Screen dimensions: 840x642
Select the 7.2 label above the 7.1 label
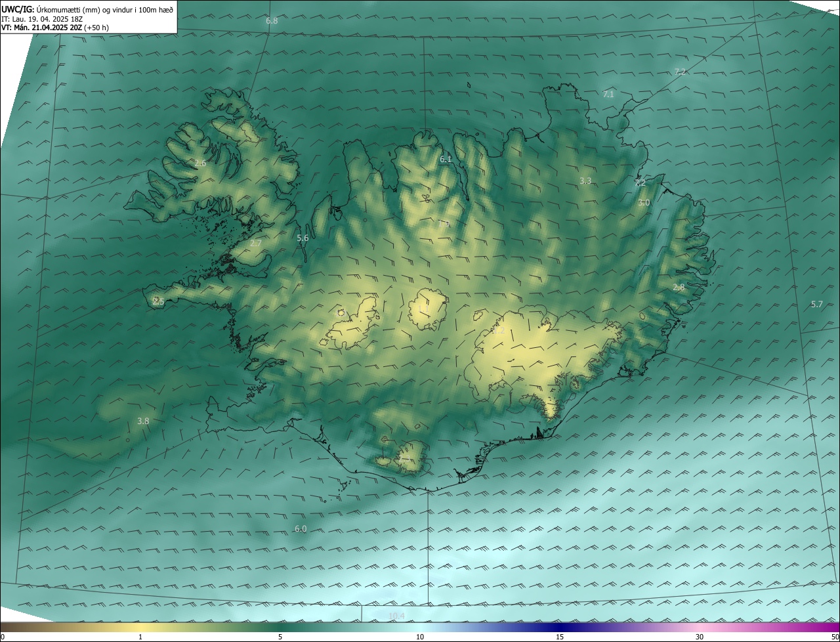click(680, 72)
